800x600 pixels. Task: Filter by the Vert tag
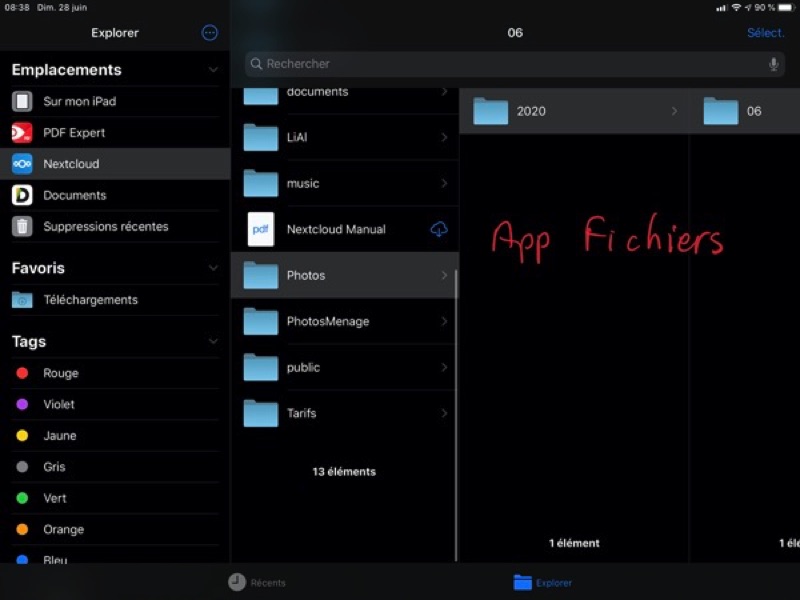(54, 498)
